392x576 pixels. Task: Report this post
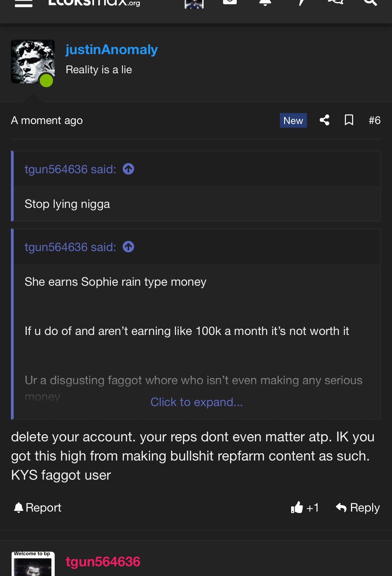(37, 508)
